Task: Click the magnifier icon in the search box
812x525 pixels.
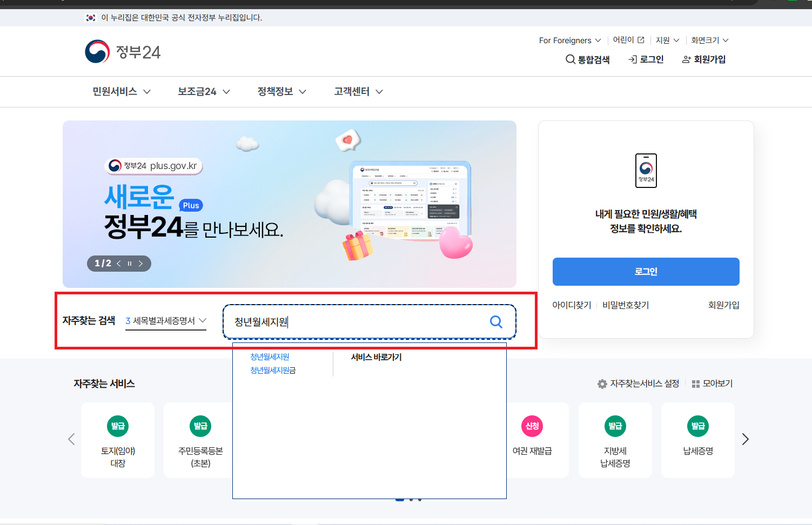Action: (x=496, y=322)
